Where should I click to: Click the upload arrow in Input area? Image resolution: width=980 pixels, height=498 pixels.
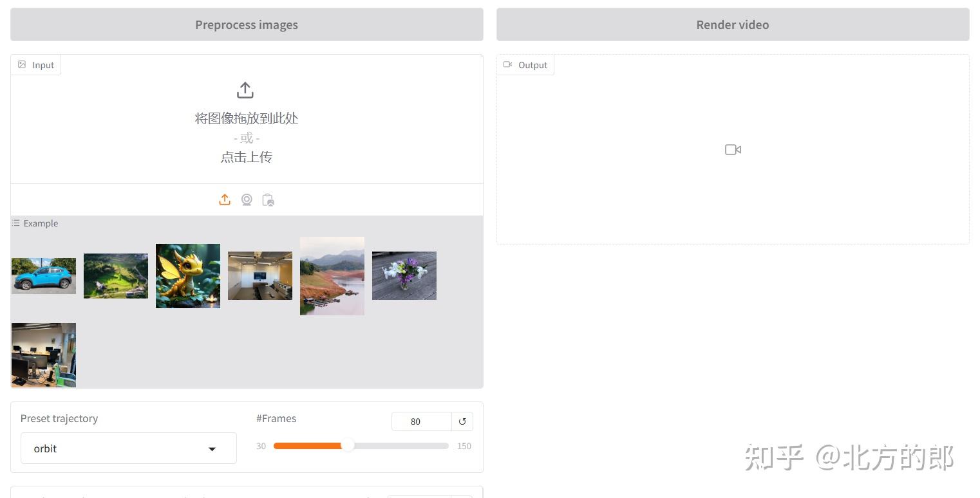[245, 90]
